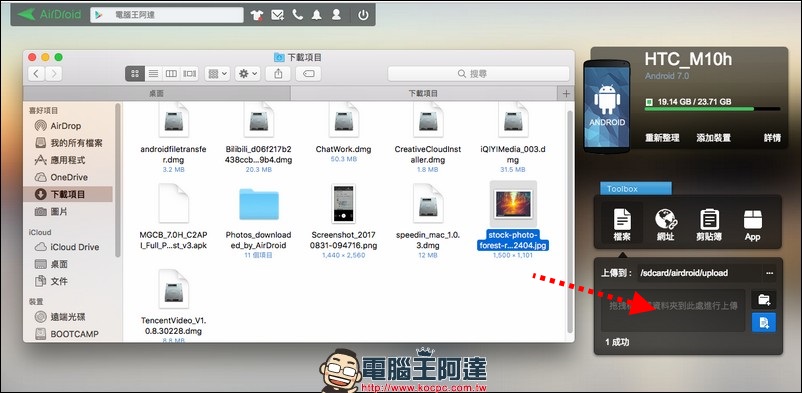
Task: Click the Finder edit tags button
Action: 308,74
